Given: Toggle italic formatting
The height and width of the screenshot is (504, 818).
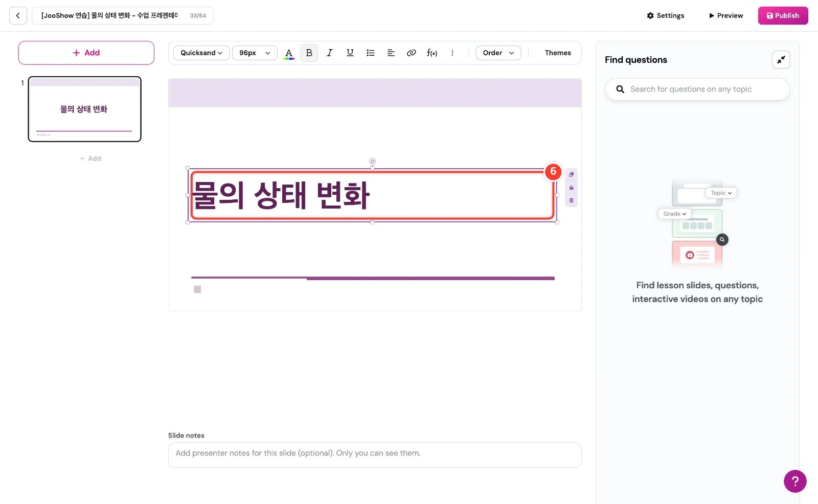Looking at the screenshot, I should click(330, 53).
